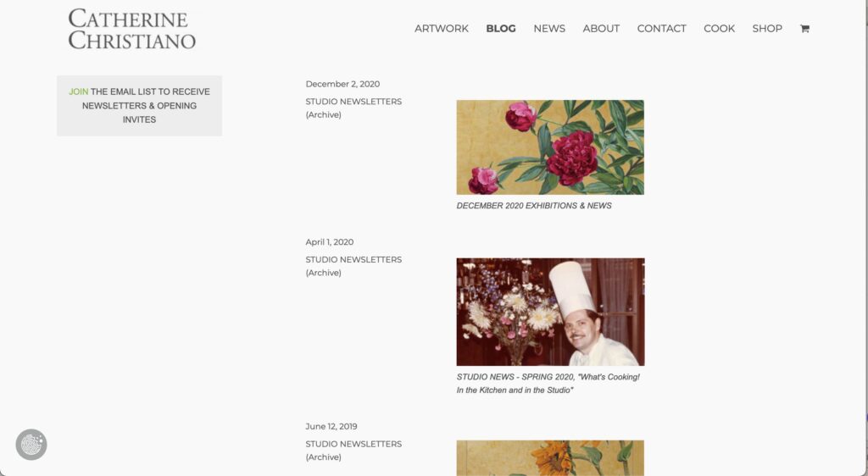This screenshot has height=476, width=868.
Task: Go to Catherine Christiano logo home
Action: click(131, 30)
